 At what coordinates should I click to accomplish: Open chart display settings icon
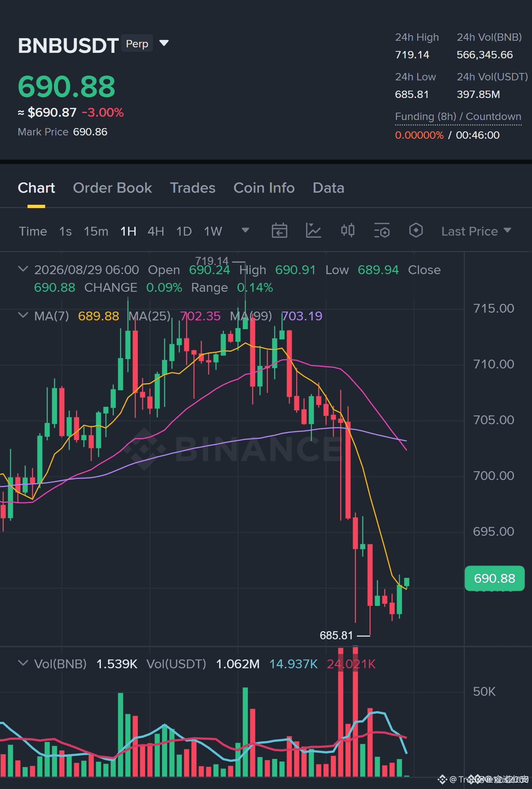pyautogui.click(x=382, y=231)
